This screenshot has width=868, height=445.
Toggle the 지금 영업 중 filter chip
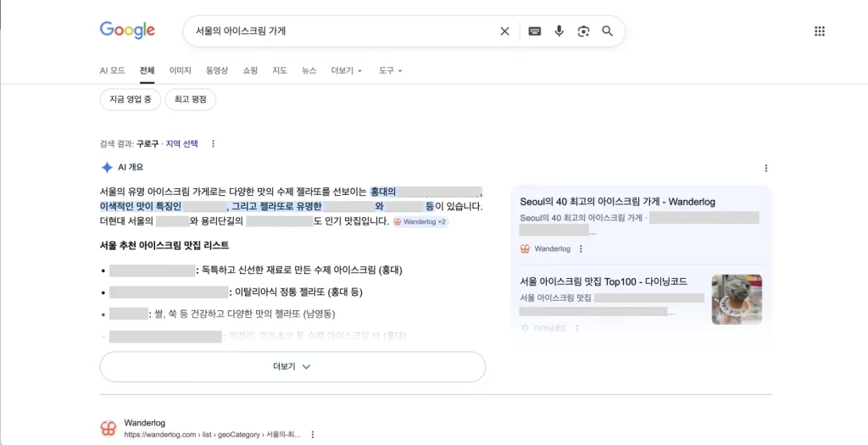pyautogui.click(x=130, y=100)
